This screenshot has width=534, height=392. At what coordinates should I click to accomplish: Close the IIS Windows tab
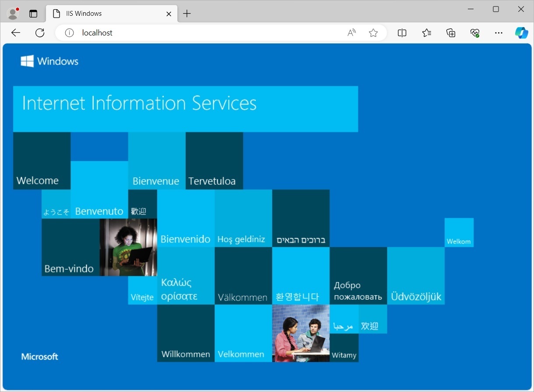[x=169, y=14]
